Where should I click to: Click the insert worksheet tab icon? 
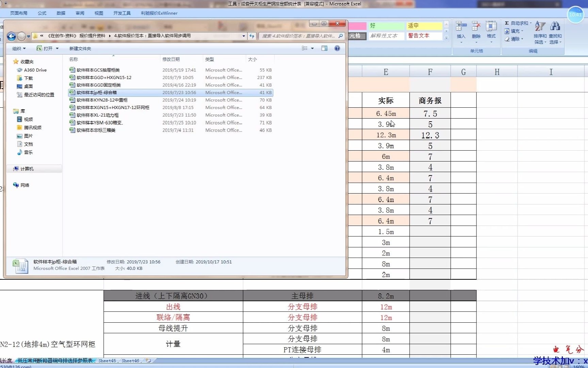click(x=148, y=361)
